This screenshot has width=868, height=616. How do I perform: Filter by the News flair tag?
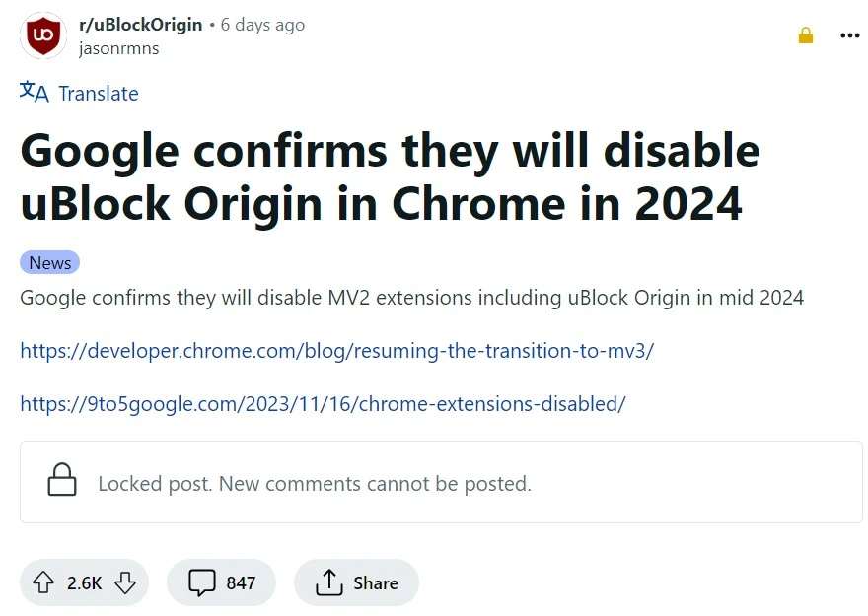tap(49, 263)
